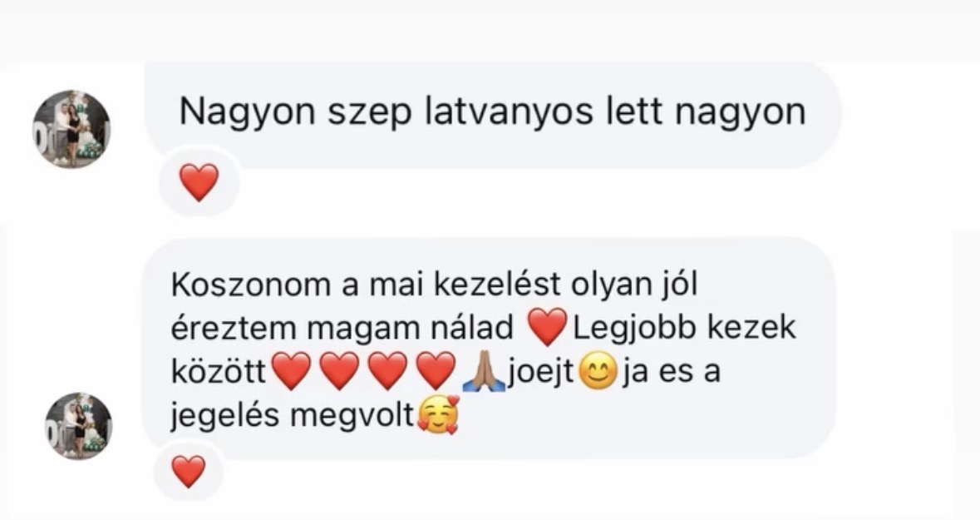This screenshot has width=980, height=520.
Task: Open the heart reaction under the second message
Action: coord(188,471)
